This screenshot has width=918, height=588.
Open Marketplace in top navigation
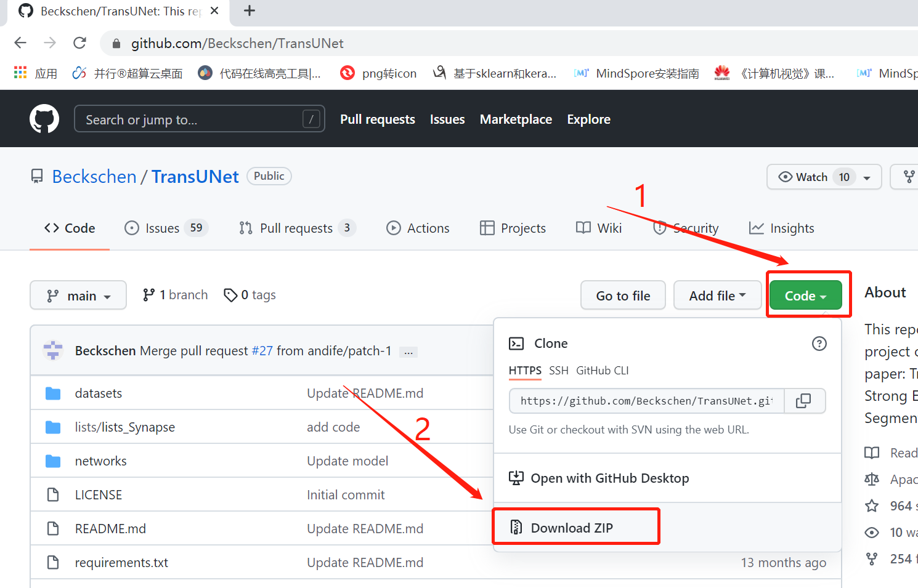point(516,119)
